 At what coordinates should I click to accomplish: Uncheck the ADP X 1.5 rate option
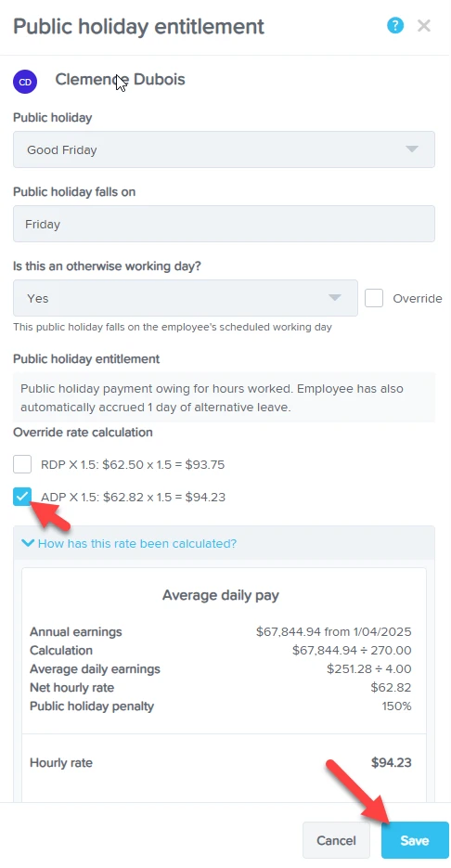click(x=22, y=497)
